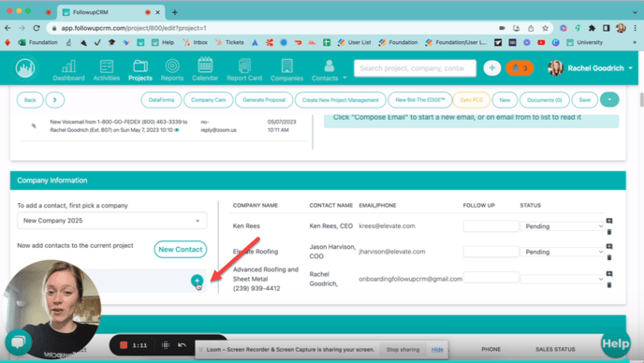Click the page vertical scrollbar
Screen dimensions: 644x363
(x=641, y=100)
